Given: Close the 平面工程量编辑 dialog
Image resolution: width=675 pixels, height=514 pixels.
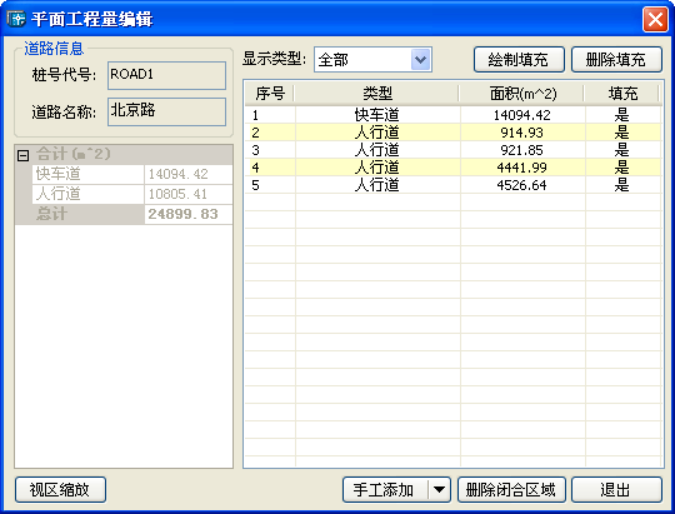Looking at the screenshot, I should tap(655, 18).
